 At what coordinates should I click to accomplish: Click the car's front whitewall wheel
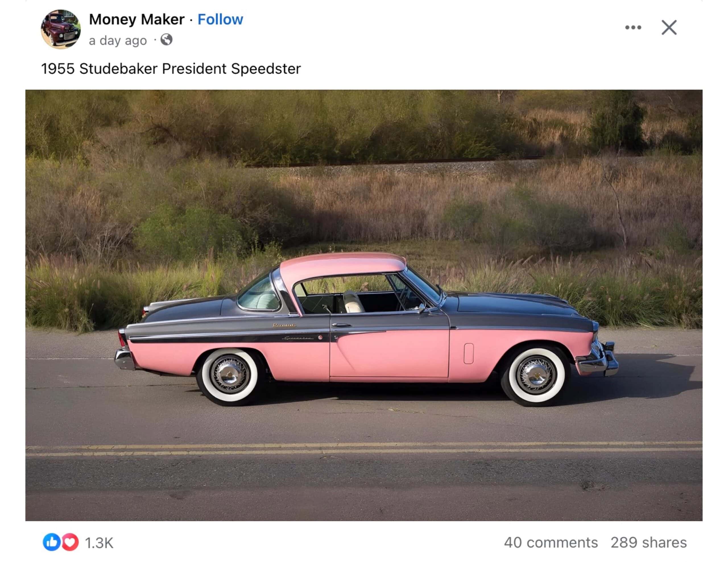tap(536, 375)
